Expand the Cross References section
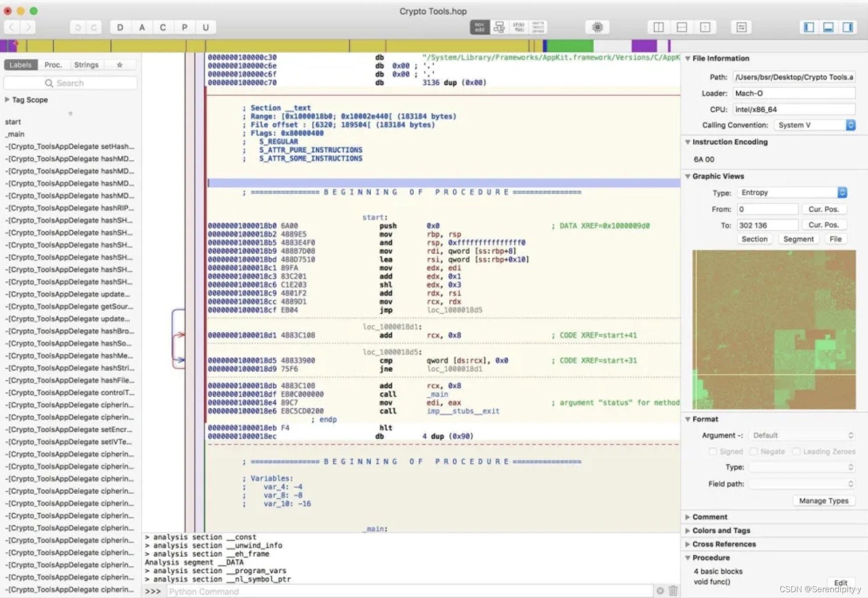The image size is (868, 598). [723, 544]
